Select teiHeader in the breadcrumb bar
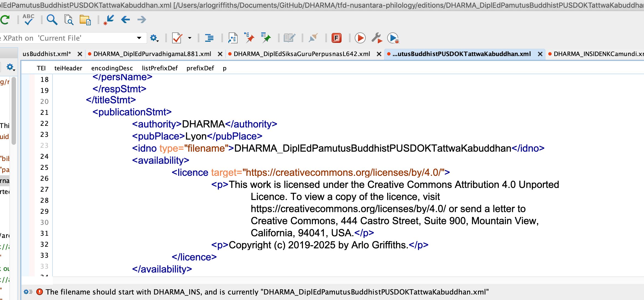Screen dimensions: 644x300 point(68,68)
